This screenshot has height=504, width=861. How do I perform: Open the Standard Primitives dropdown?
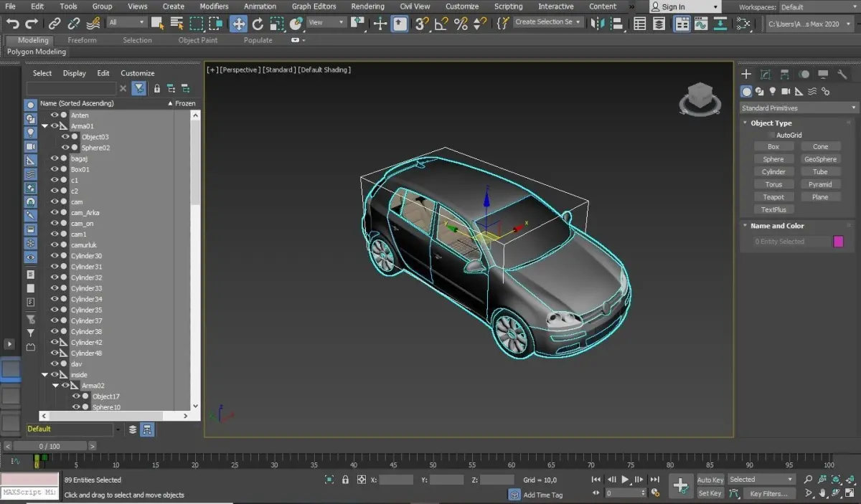(799, 108)
